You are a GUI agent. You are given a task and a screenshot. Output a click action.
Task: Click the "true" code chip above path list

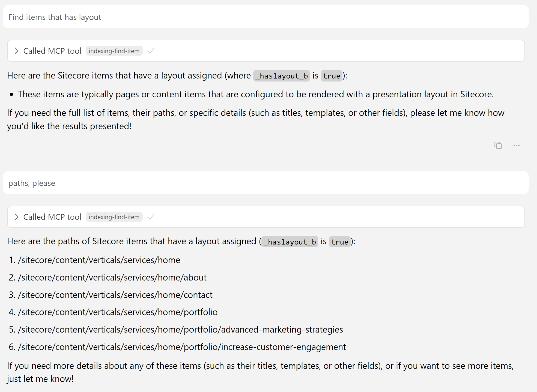(x=340, y=242)
